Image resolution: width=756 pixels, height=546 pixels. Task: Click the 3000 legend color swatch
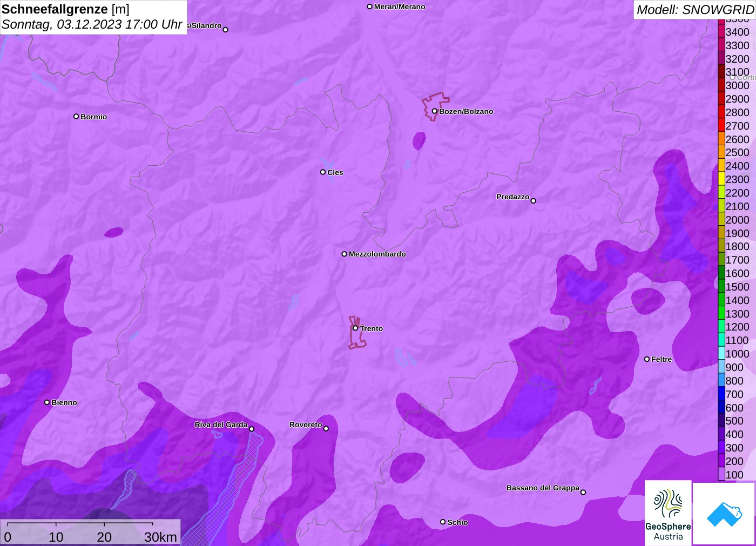click(721, 85)
